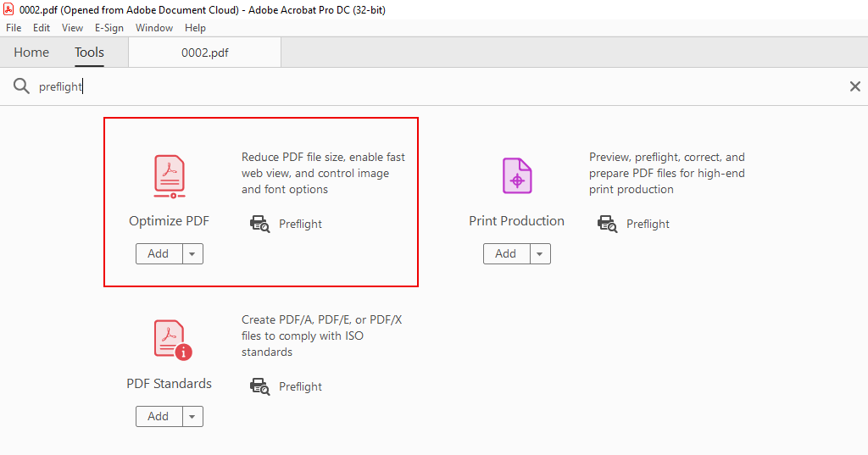868x455 pixels.
Task: Click the Preflight icon under PDF Standards
Action: [x=259, y=387]
